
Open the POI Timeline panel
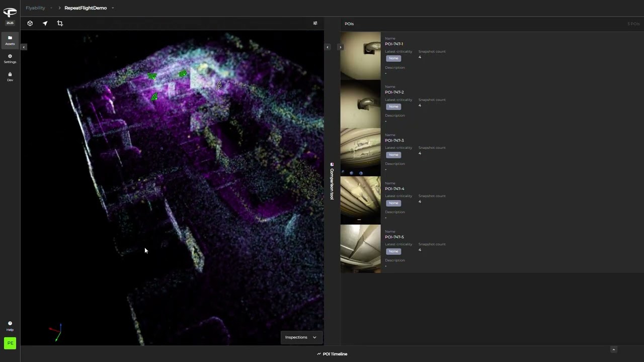(332, 354)
